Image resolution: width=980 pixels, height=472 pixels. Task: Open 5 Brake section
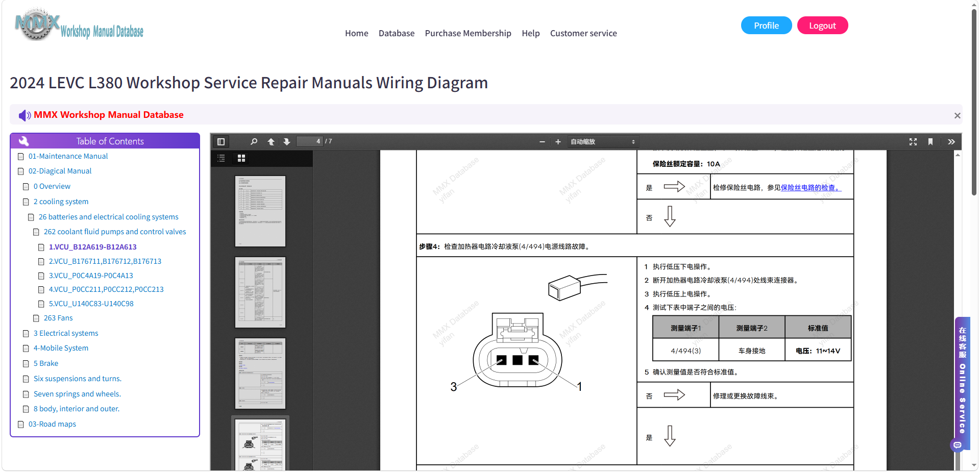click(46, 363)
